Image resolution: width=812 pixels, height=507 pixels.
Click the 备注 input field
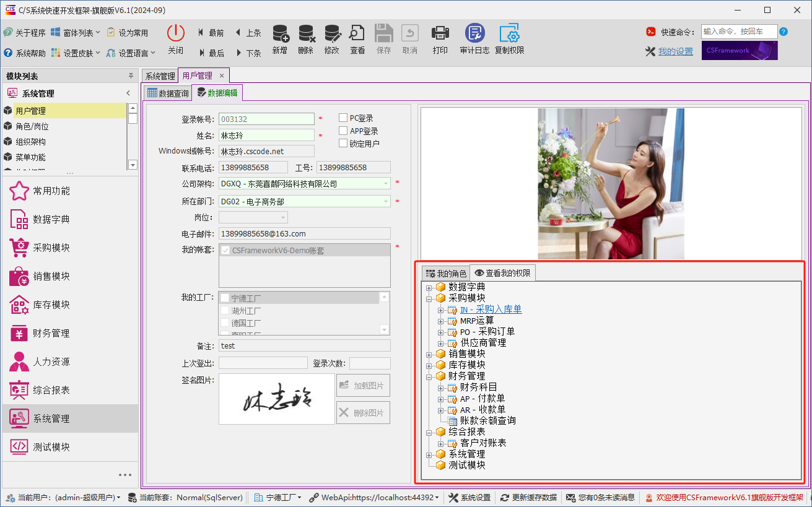(304, 346)
